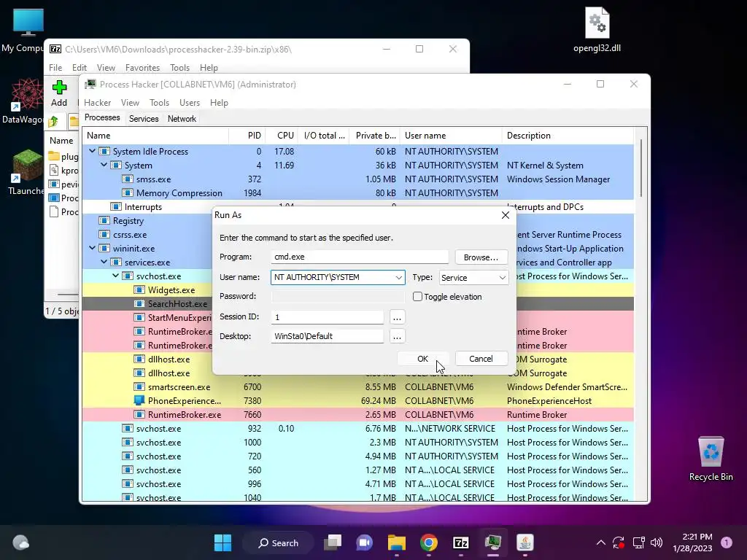Select the PhoneExperienceHost process icon
The image size is (747, 560).
coord(139,400)
